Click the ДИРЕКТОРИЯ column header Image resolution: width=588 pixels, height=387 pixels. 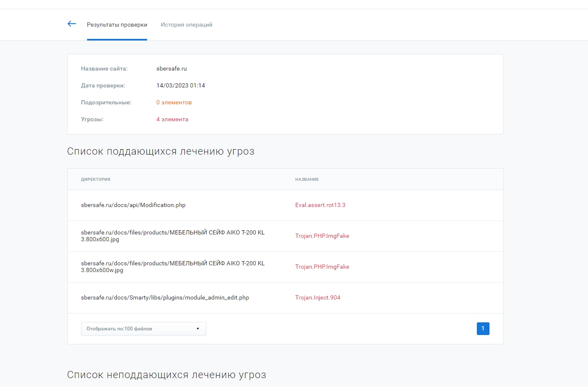coord(96,180)
